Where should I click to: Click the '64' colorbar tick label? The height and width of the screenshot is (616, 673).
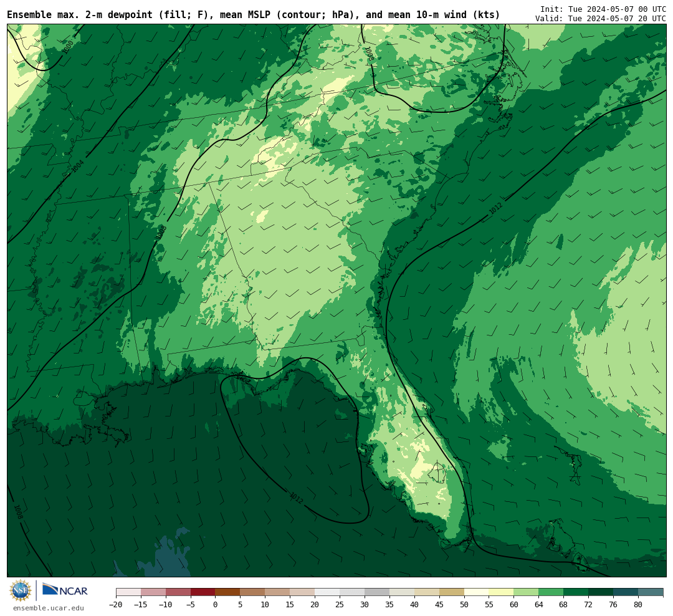tap(539, 605)
